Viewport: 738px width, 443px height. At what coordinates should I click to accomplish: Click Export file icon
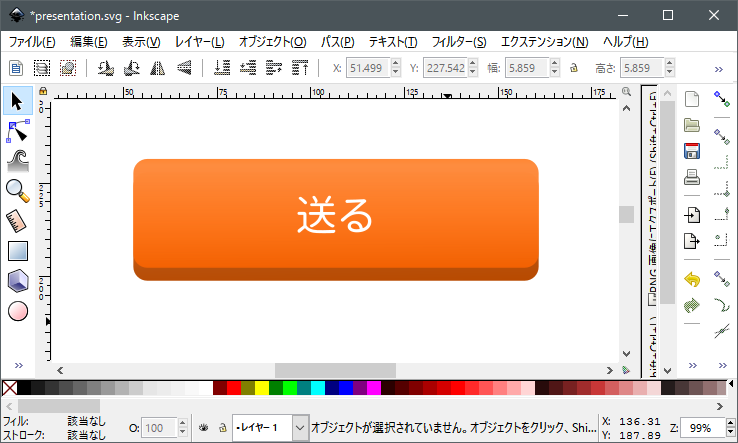pyautogui.click(x=692, y=241)
